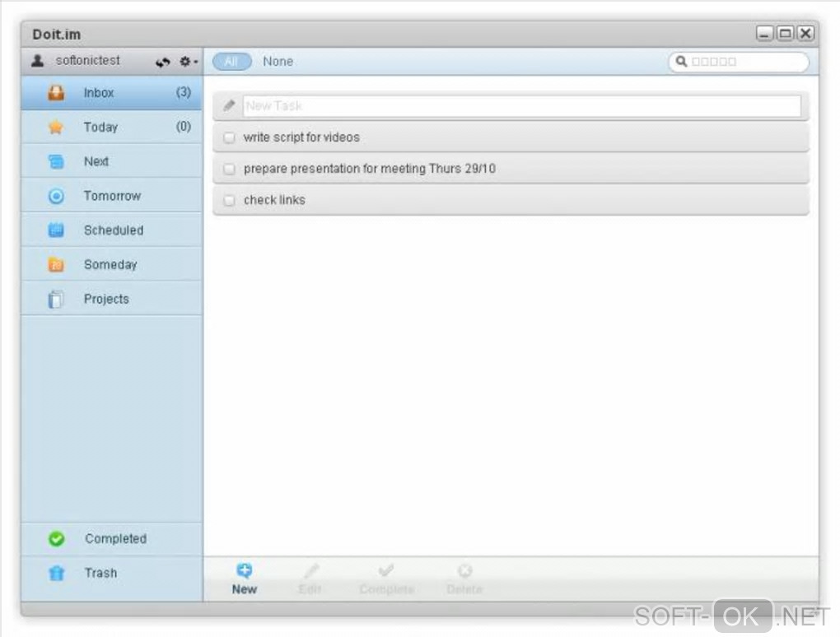840x637 pixels.
Task: Click the Delete toolbar button
Action: tap(464, 579)
